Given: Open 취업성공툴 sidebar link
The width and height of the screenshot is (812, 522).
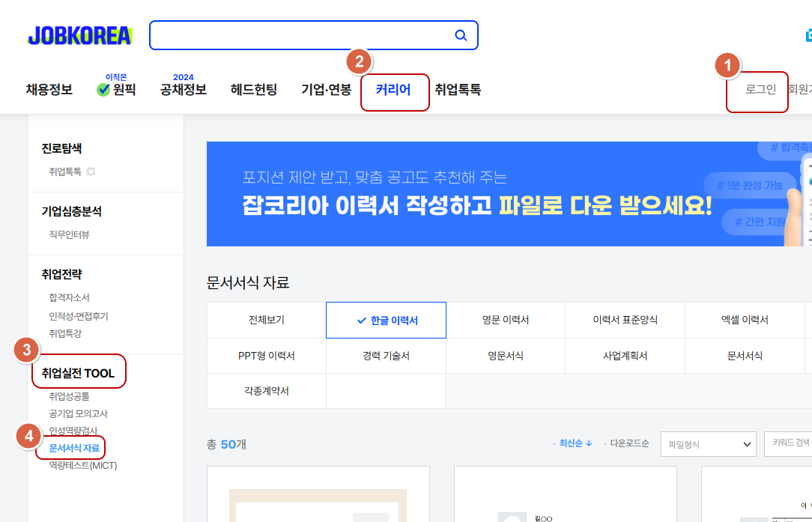Looking at the screenshot, I should pos(70,396).
